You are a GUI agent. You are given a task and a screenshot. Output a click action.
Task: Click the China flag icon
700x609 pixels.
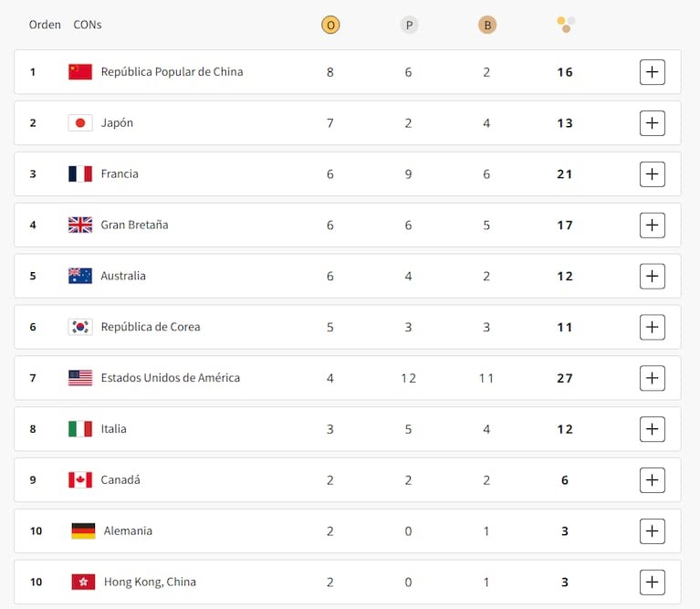click(x=80, y=72)
